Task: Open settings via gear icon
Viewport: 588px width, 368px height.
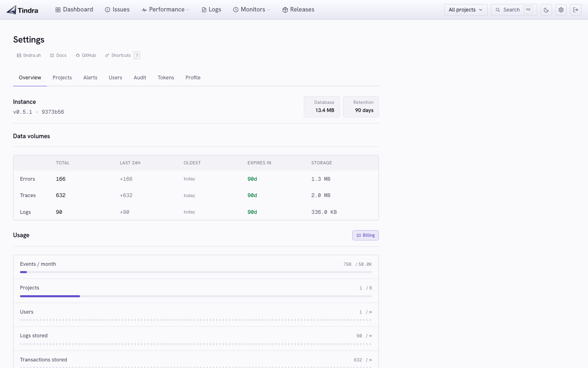Action: tap(561, 10)
